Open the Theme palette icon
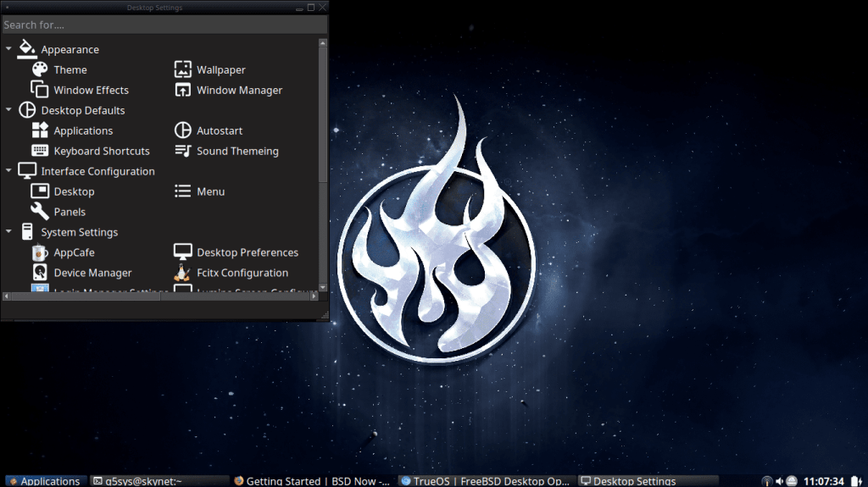868x487 pixels. point(39,69)
